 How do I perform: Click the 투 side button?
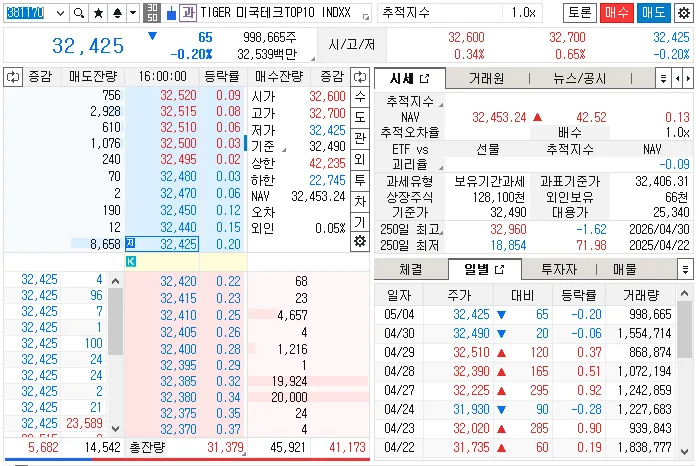pyautogui.click(x=360, y=180)
